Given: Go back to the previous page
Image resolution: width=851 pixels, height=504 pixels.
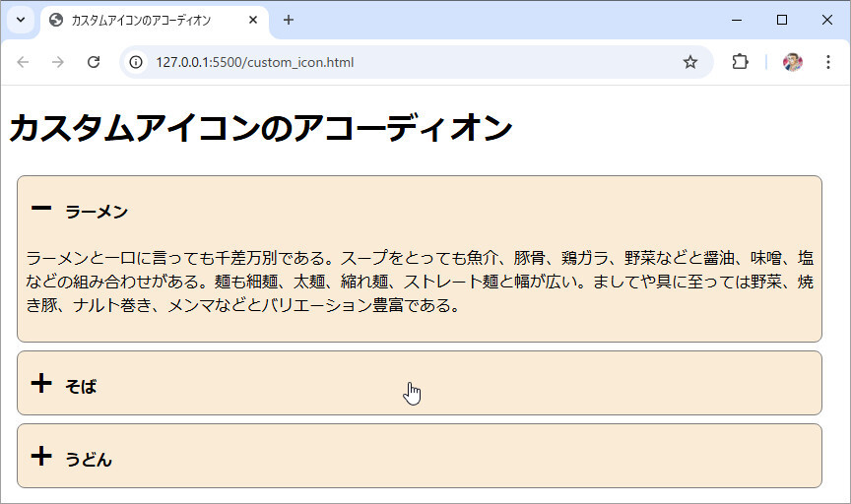Looking at the screenshot, I should tap(24, 62).
